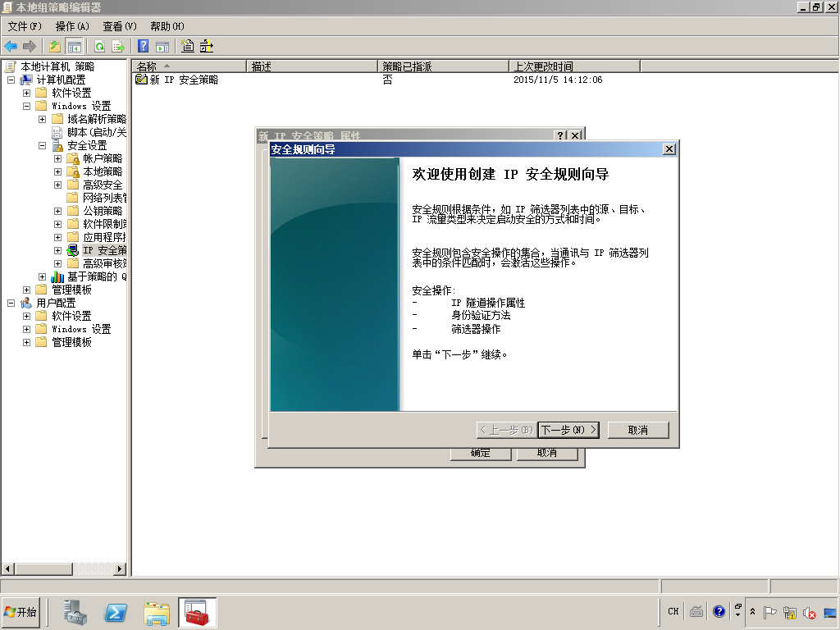
Task: Click 下一步(N) in the wizard
Action: pyautogui.click(x=568, y=430)
